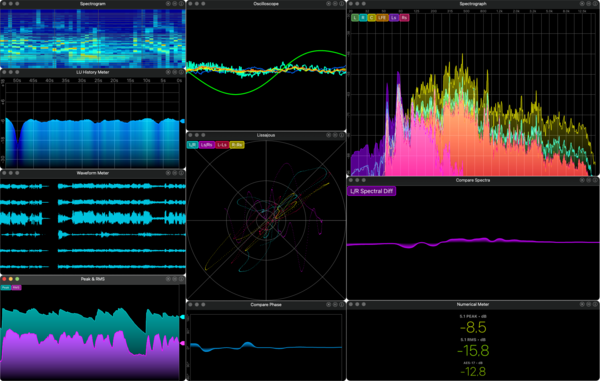
Task: Toggle the pink Rs channel in Spectrograph
Action: pyautogui.click(x=404, y=18)
